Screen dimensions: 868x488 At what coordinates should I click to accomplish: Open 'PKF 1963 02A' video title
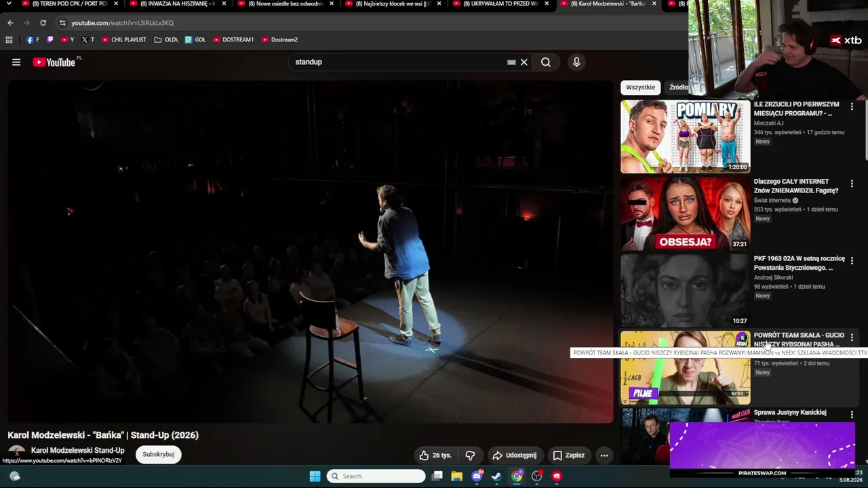point(800,263)
